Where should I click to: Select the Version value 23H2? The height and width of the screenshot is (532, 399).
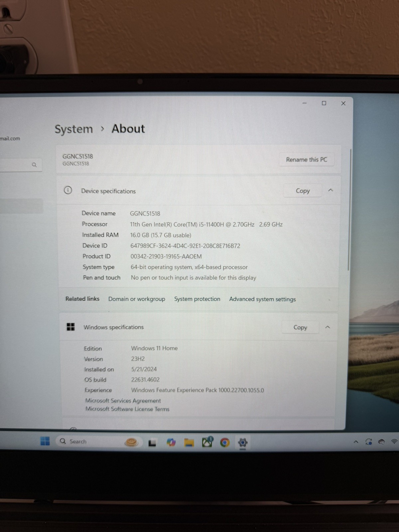[138, 359]
